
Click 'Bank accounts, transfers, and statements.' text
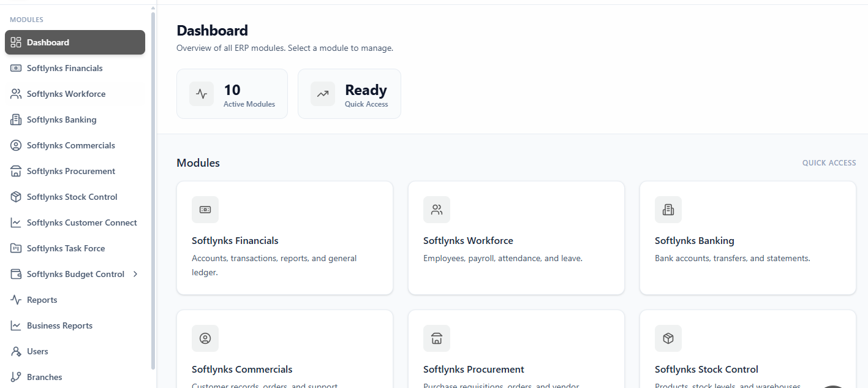click(733, 259)
